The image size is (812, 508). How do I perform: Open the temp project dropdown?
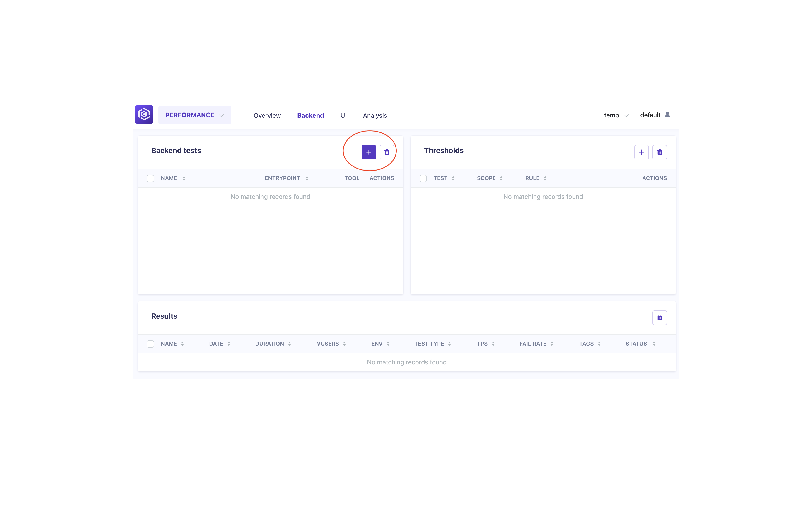(x=616, y=115)
